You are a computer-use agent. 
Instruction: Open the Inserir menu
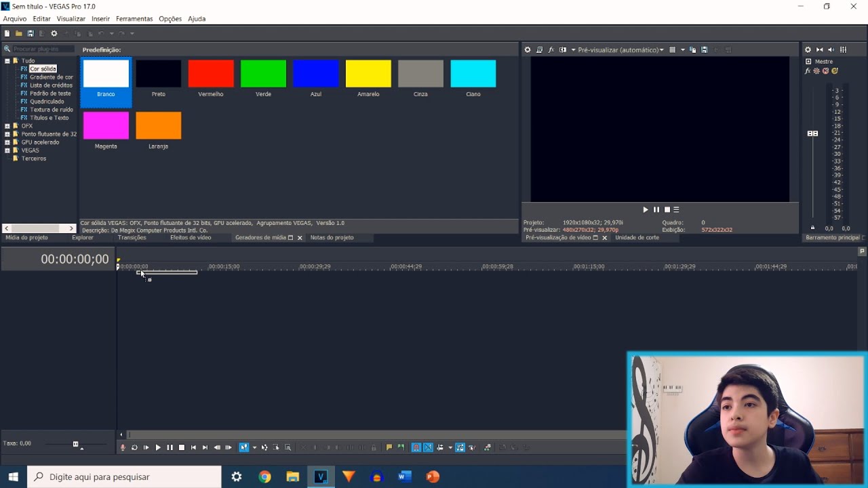pyautogui.click(x=100, y=19)
